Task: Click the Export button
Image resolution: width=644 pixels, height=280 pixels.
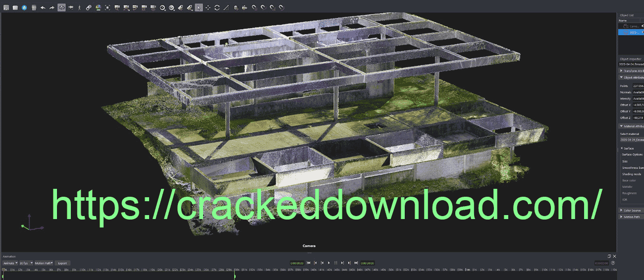Action: pos(62,263)
